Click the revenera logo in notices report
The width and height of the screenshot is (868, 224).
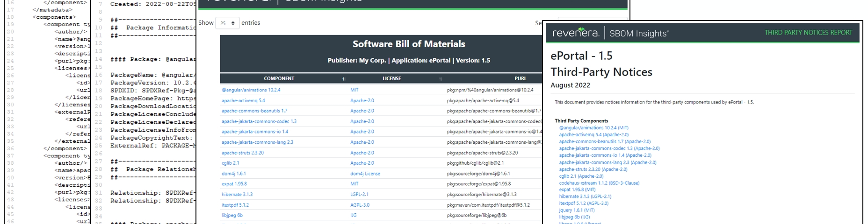[x=576, y=33]
